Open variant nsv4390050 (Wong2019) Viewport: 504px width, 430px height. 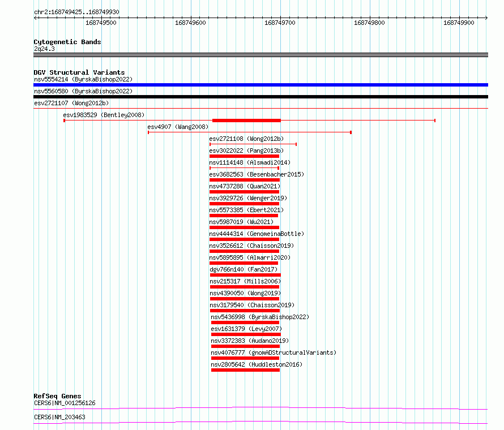pos(245,293)
